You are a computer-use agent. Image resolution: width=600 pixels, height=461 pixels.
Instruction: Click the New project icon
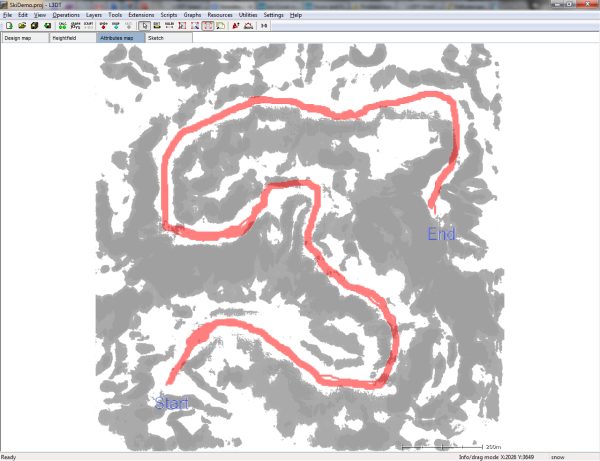point(8,26)
